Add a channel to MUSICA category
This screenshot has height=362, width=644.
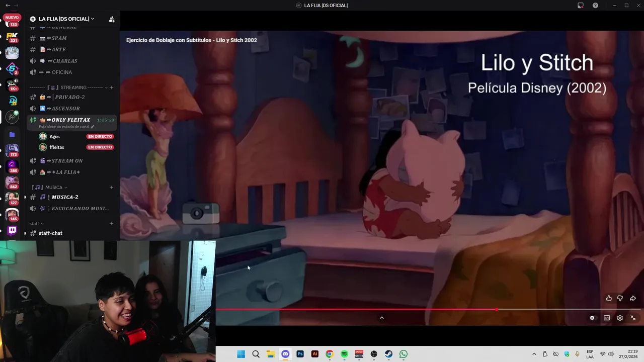pos(111,188)
